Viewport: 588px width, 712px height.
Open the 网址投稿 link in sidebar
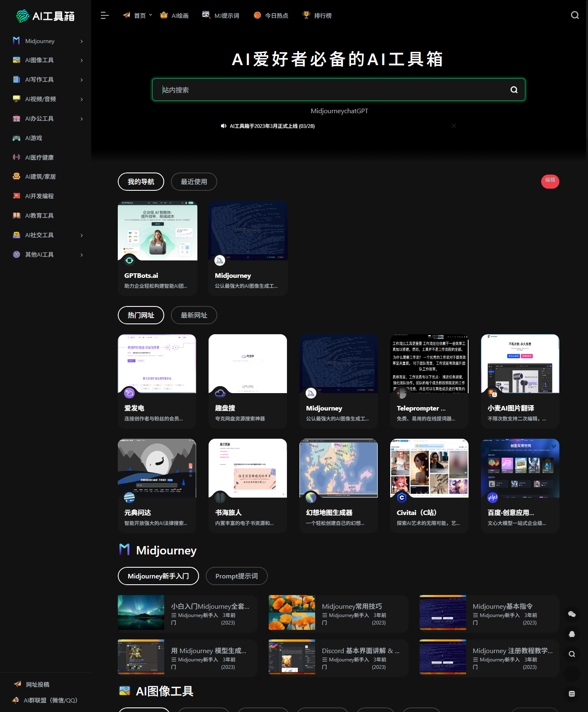click(37, 684)
